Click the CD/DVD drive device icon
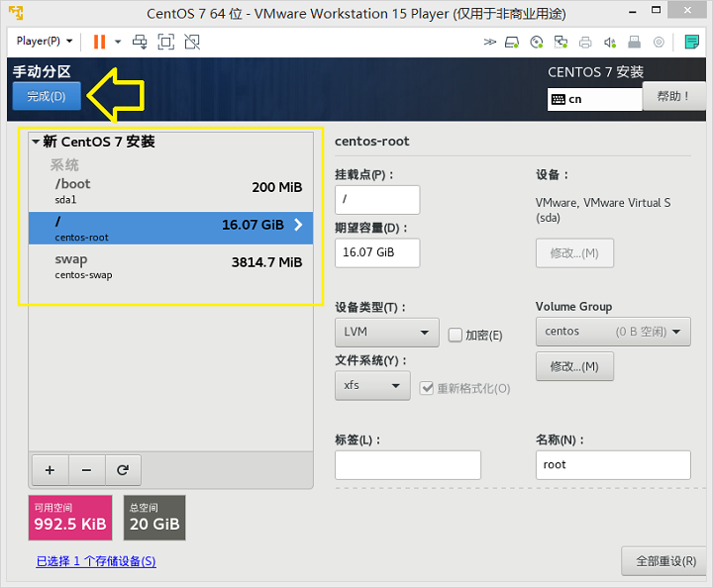The width and height of the screenshot is (713, 588). pos(537,43)
